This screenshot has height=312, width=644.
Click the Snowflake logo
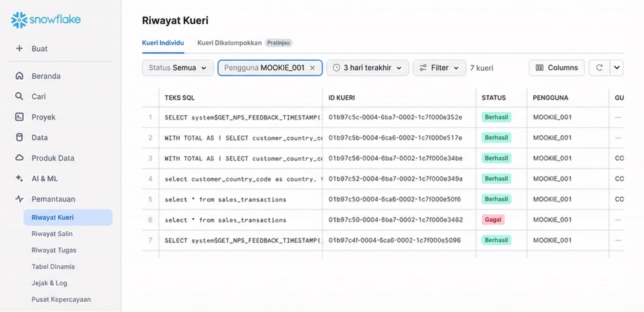[45, 19]
